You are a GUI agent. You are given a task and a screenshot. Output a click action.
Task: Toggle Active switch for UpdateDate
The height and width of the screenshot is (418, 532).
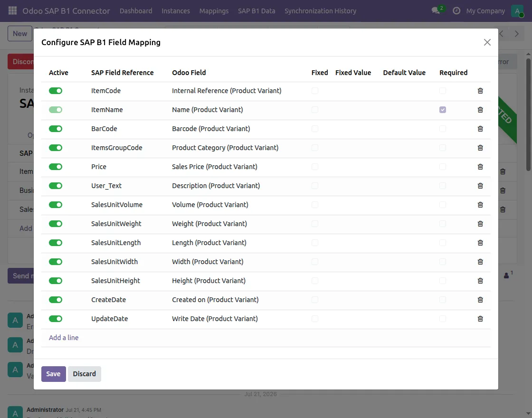[x=56, y=319]
